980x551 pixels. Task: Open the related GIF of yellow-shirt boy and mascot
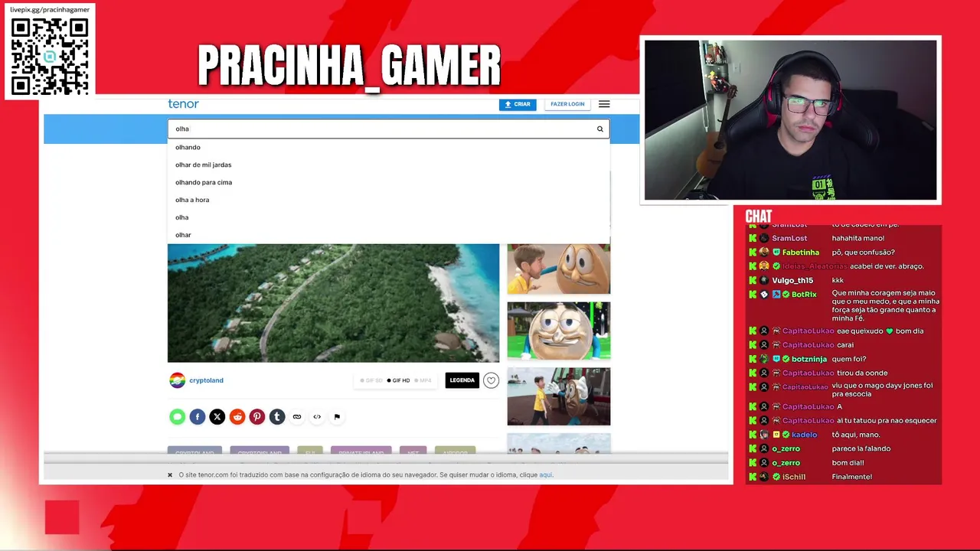pyautogui.click(x=559, y=396)
